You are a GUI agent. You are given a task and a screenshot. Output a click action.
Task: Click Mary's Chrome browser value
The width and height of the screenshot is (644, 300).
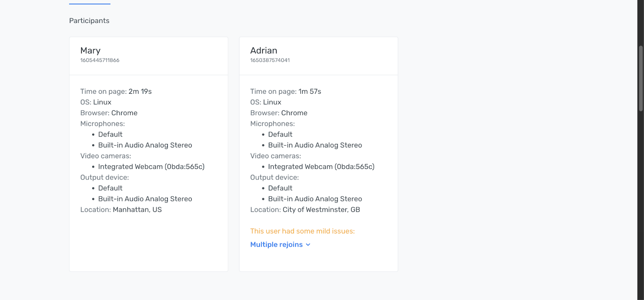coord(124,113)
